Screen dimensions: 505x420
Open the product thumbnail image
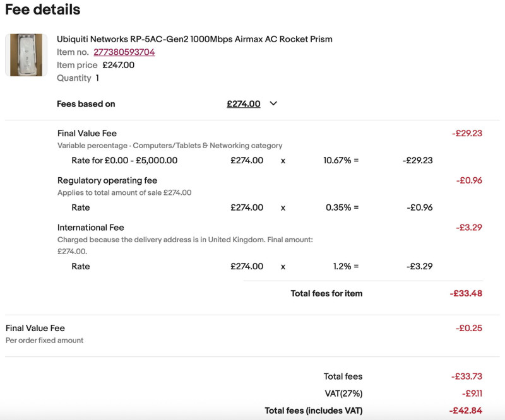27,55
